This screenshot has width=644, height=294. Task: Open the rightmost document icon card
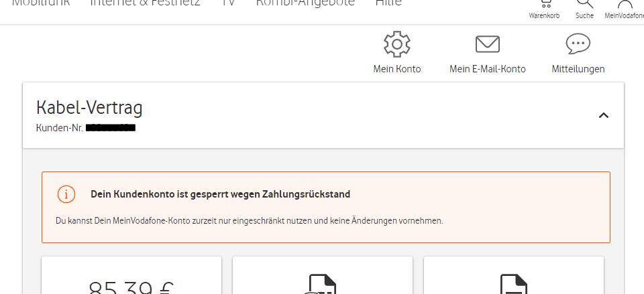coord(513,275)
